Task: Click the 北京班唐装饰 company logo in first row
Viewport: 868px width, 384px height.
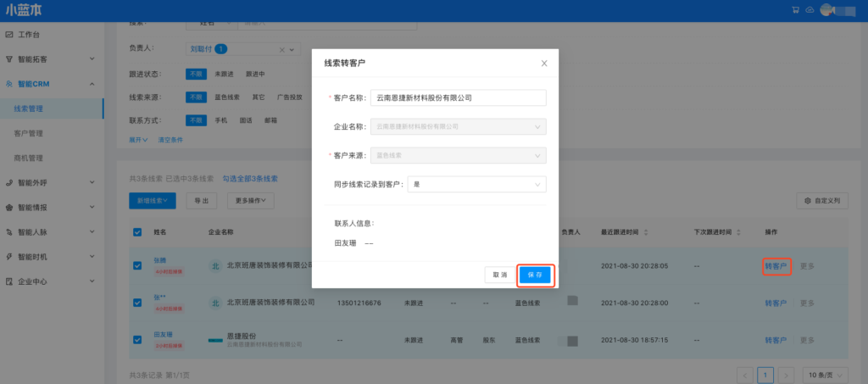Action: pyautogui.click(x=215, y=265)
